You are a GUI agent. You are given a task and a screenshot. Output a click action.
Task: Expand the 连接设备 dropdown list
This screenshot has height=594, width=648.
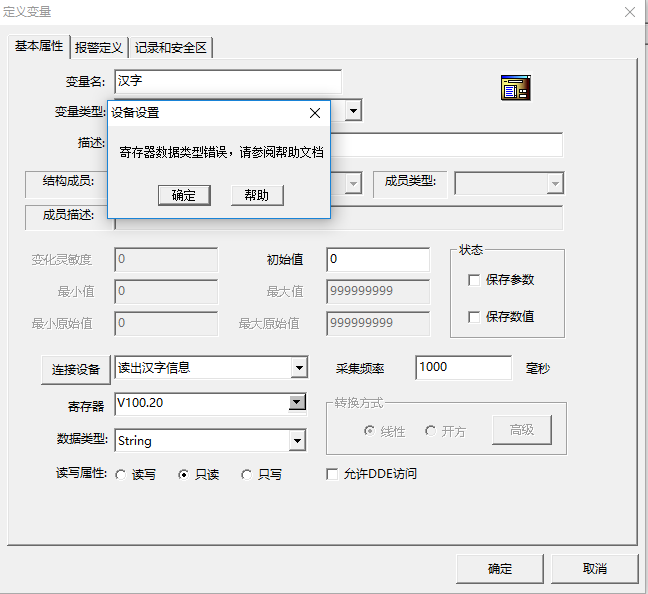coord(298,368)
